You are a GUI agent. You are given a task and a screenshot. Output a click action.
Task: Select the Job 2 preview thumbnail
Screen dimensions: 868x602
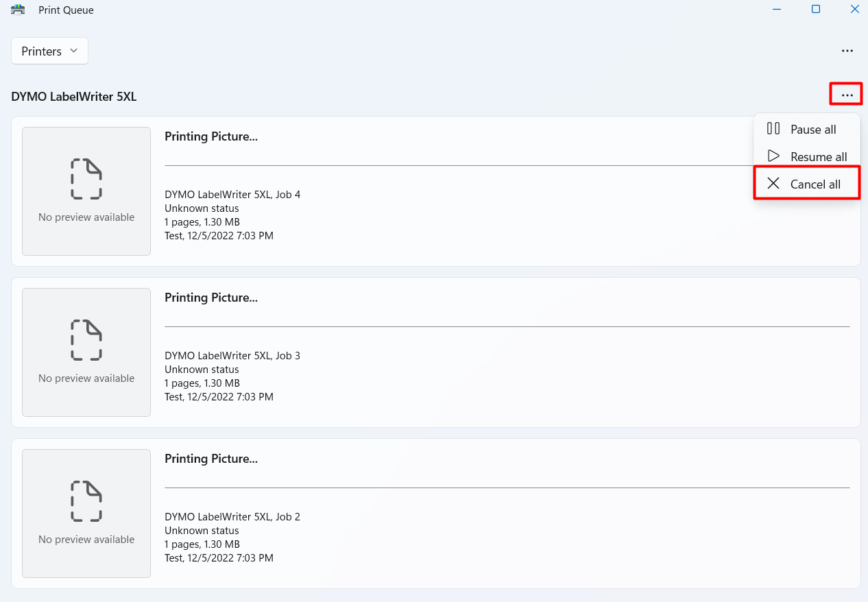[x=86, y=514]
